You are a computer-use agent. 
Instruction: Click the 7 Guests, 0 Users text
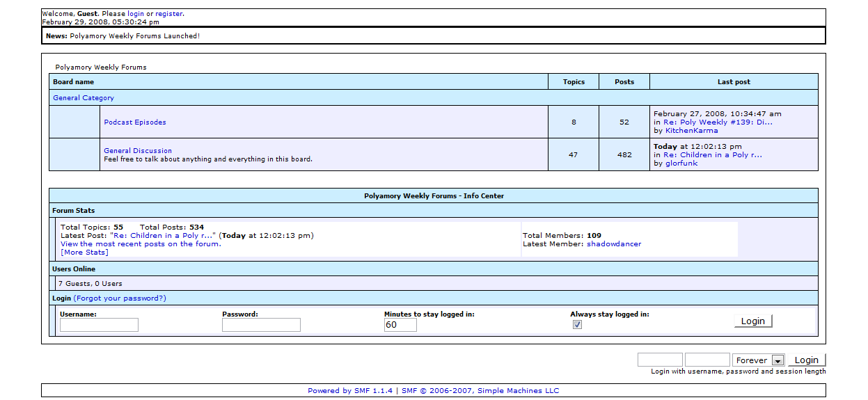tap(90, 284)
